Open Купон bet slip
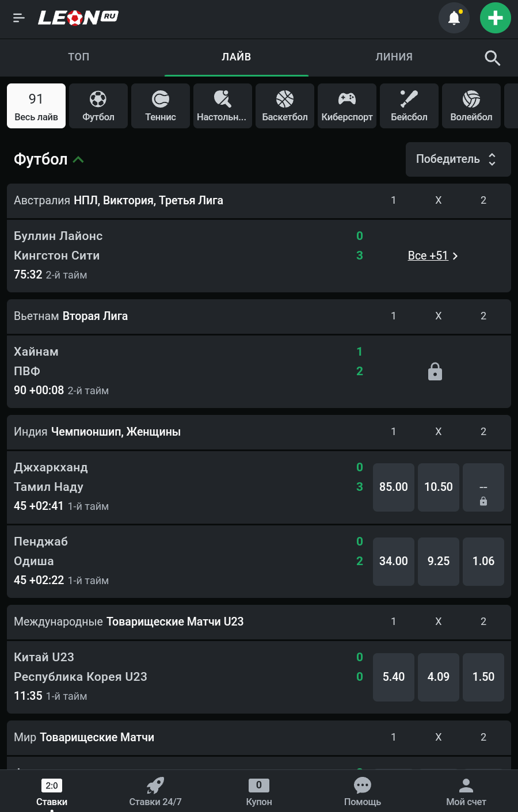Screen dimensions: 518x812 point(259,792)
